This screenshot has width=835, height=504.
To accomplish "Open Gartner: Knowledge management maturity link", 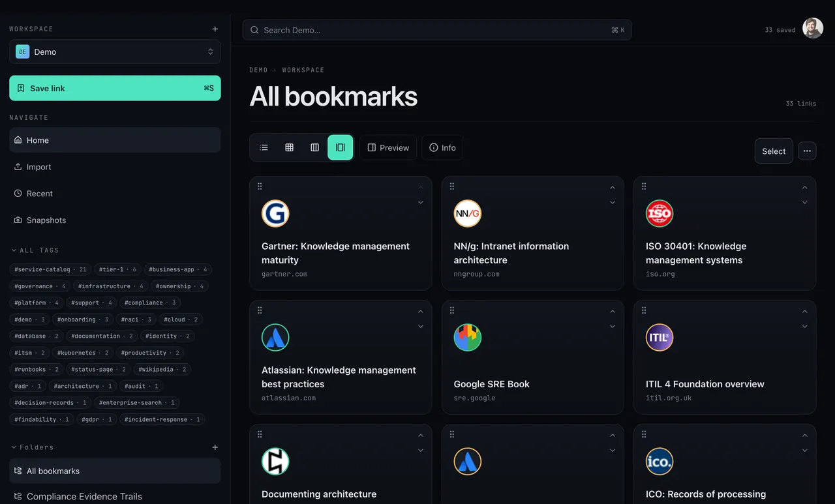I will coord(335,253).
